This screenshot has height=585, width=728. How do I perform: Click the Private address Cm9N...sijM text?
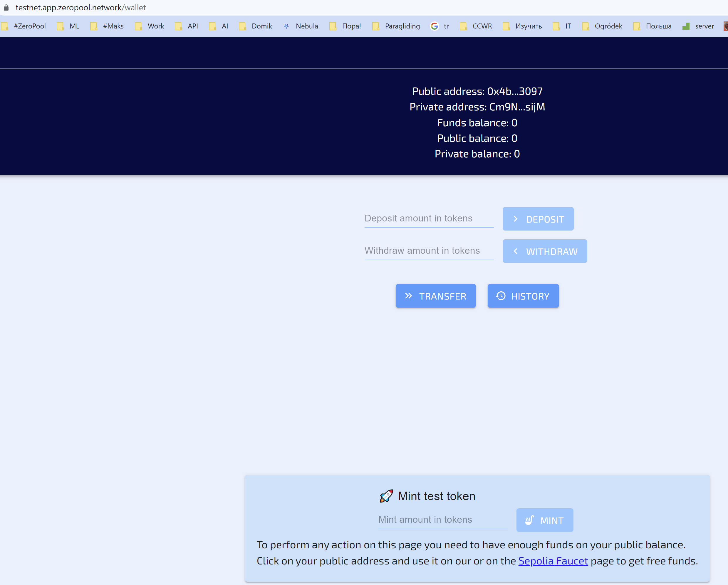tap(477, 107)
